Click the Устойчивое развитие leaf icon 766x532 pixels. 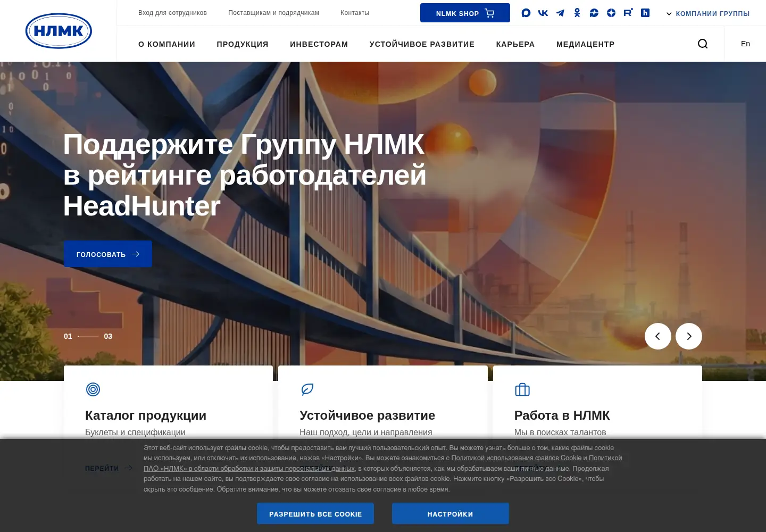pos(307,389)
